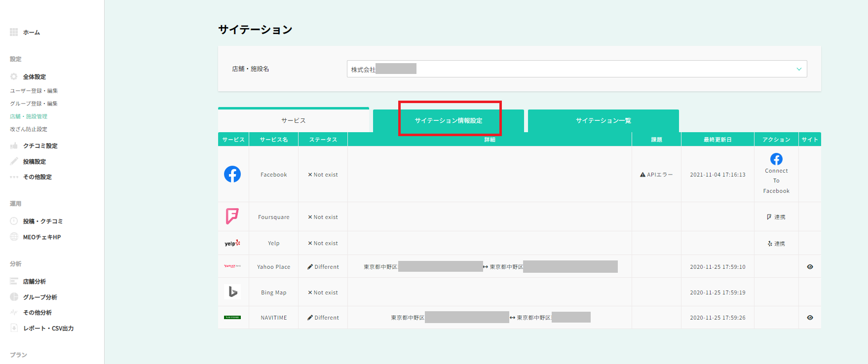Screen dimensions: 868x364
Task: Open the 全体設定 settings section
Action: click(x=34, y=77)
